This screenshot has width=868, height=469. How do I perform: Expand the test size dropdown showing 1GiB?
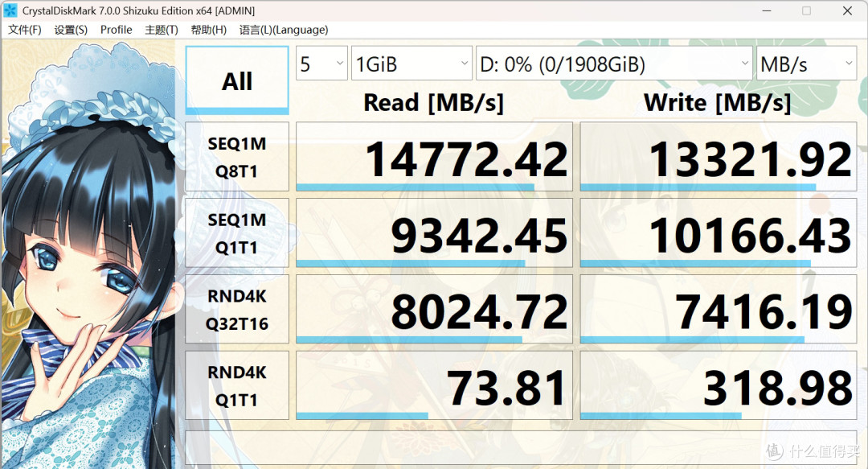[x=411, y=64]
